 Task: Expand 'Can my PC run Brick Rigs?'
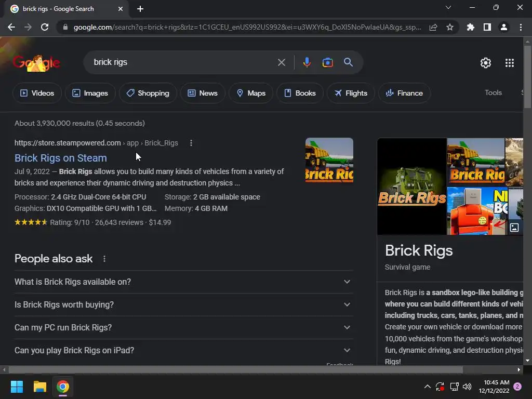(x=183, y=327)
